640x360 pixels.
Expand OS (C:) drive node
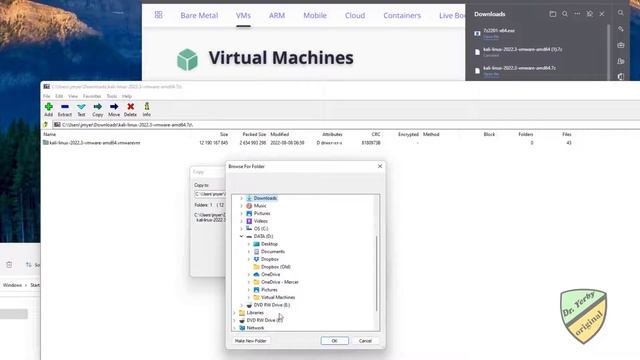pos(241,229)
